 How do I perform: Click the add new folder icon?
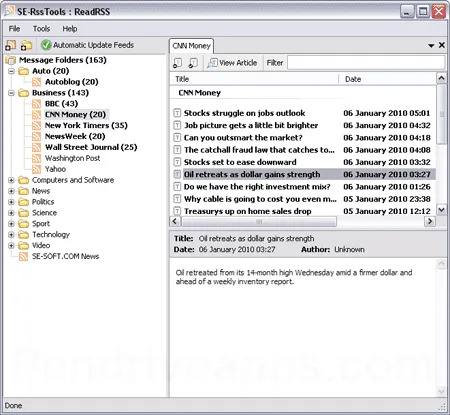point(26,45)
